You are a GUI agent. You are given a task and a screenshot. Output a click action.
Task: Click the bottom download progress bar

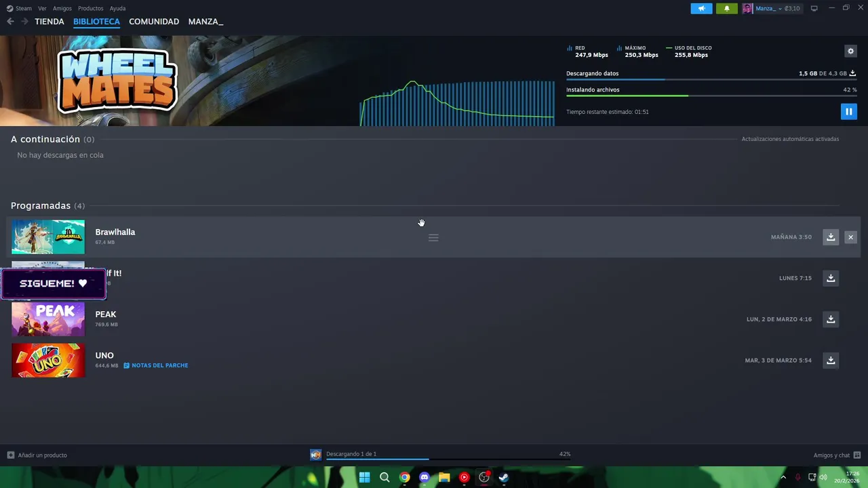448,460
